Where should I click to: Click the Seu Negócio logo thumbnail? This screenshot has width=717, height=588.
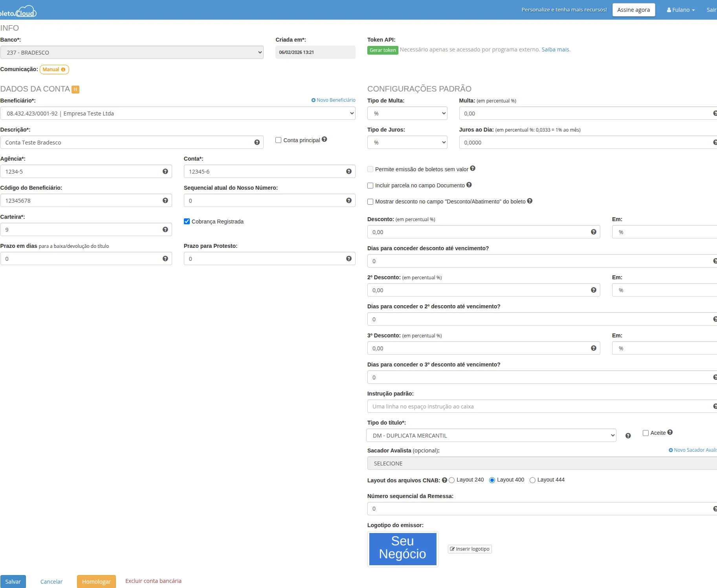tap(403, 549)
